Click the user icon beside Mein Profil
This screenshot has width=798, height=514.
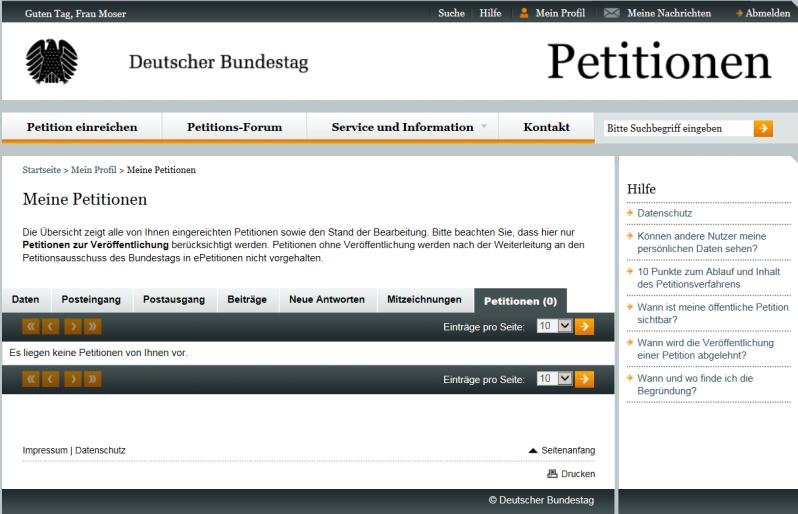[524, 13]
